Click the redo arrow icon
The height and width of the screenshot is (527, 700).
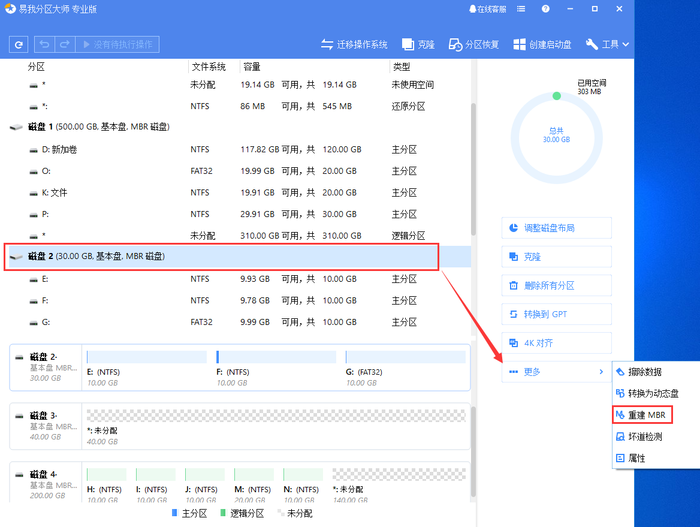(65, 45)
